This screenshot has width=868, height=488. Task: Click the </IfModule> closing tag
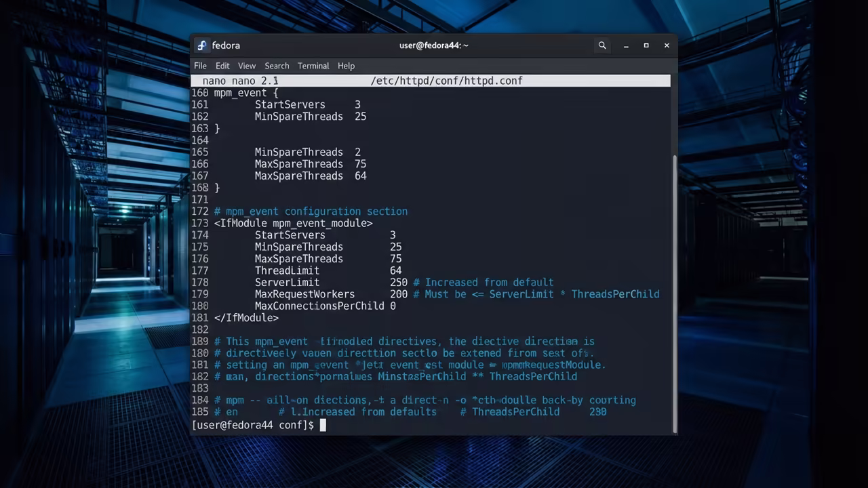point(246,318)
